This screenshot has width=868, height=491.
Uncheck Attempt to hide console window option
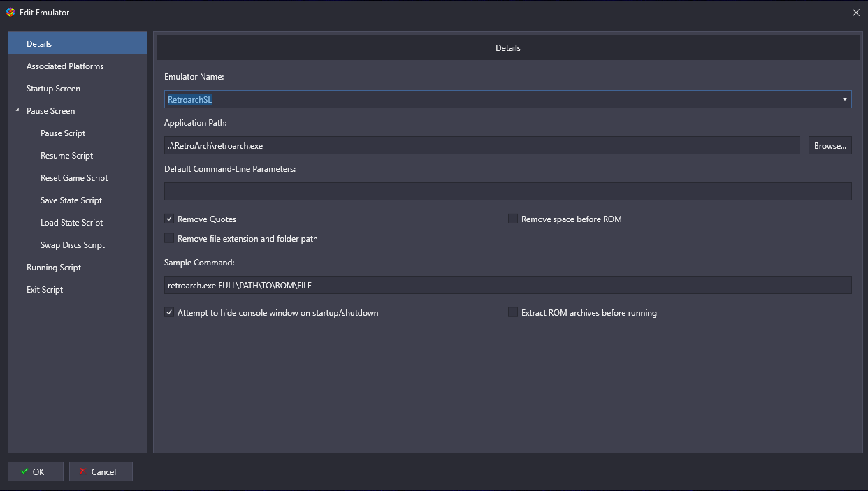pyautogui.click(x=169, y=312)
